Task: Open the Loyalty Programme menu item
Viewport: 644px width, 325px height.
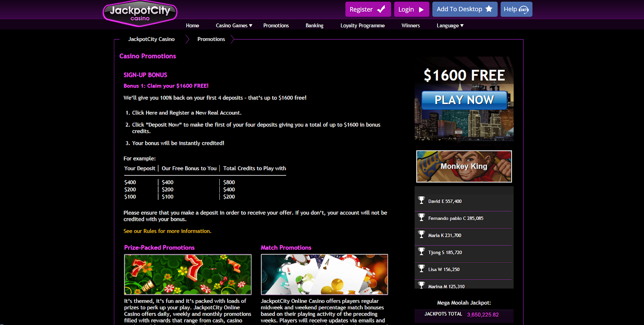Action: (363, 25)
